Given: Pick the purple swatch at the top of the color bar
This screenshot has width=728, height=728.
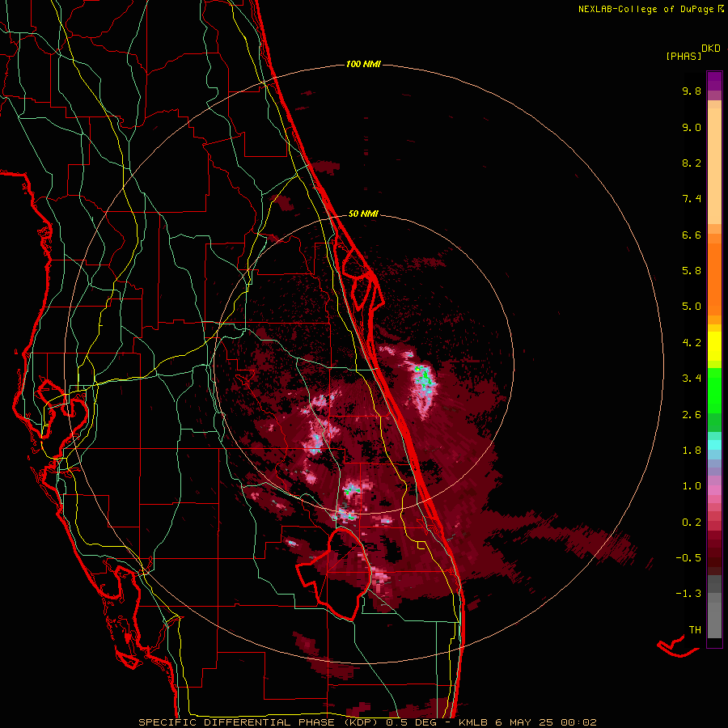Looking at the screenshot, I should click(714, 81).
